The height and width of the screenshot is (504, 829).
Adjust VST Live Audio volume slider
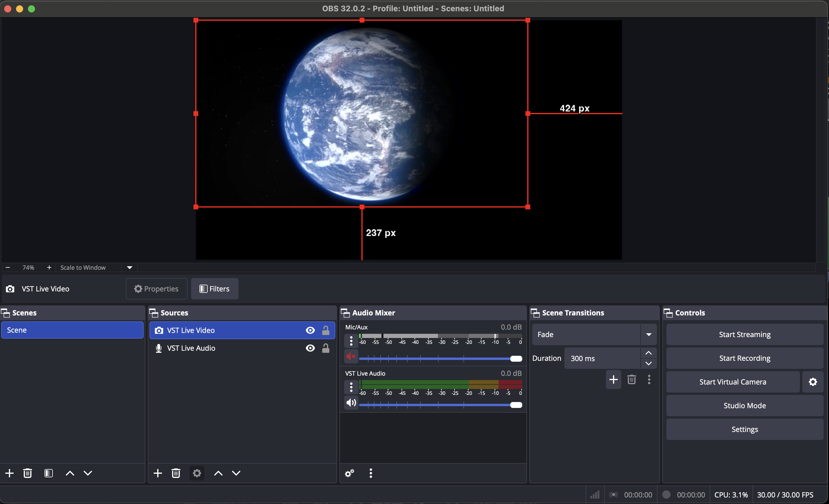(516, 405)
